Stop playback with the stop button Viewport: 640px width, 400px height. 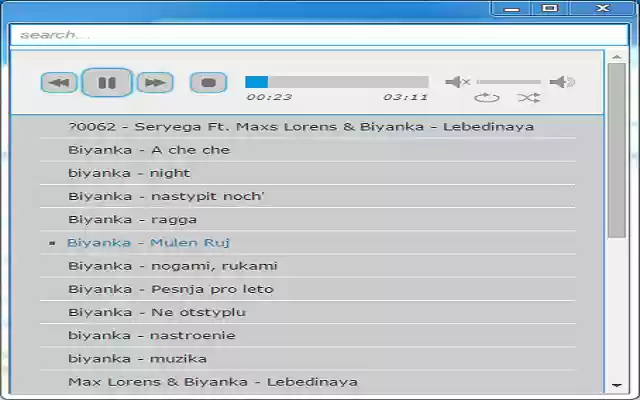click(208, 83)
